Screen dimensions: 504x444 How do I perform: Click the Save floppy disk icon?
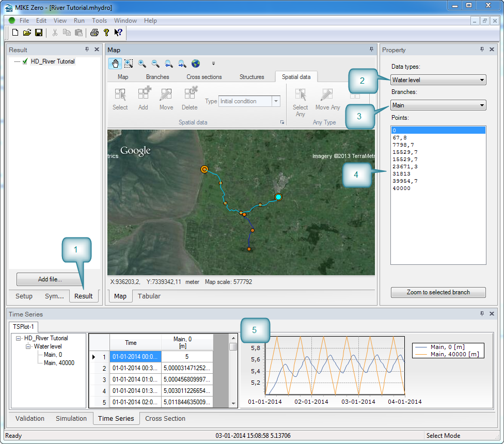tap(39, 33)
